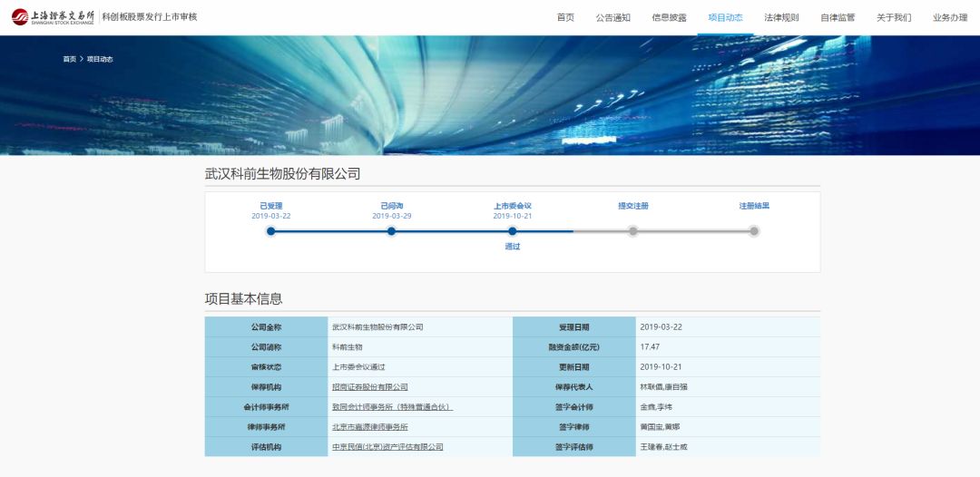Click the 评估机构 header cell

point(266,447)
